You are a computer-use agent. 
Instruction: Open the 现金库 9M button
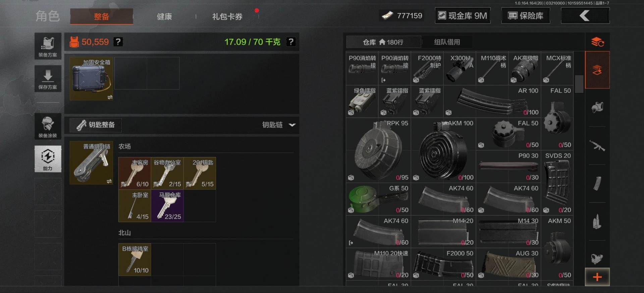[463, 16]
